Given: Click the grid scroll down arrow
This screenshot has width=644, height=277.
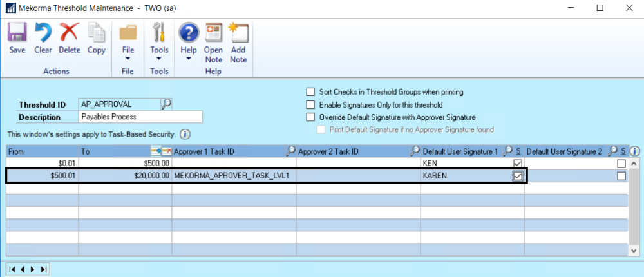Looking at the screenshot, I should (634, 251).
